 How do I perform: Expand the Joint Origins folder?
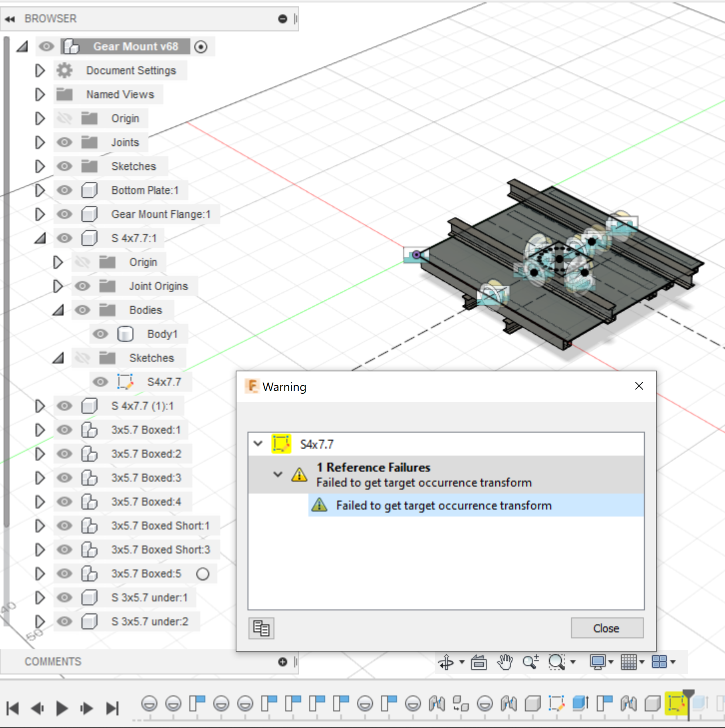[58, 286]
